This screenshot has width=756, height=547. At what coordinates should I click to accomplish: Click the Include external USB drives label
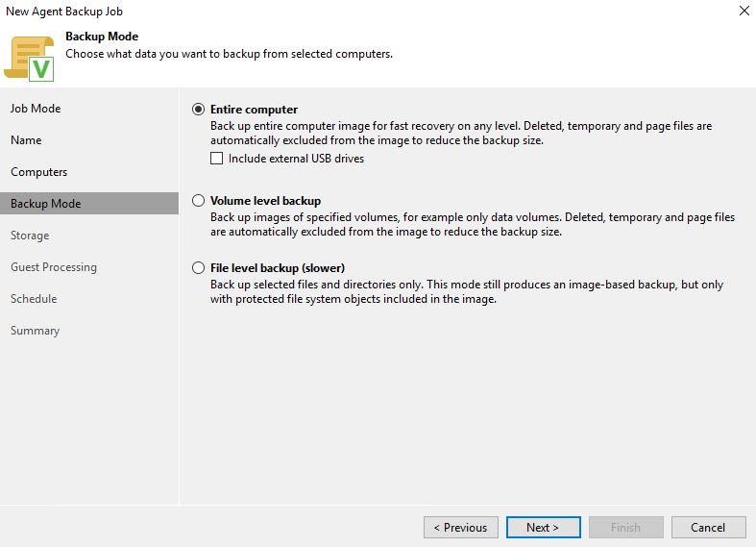pos(296,159)
